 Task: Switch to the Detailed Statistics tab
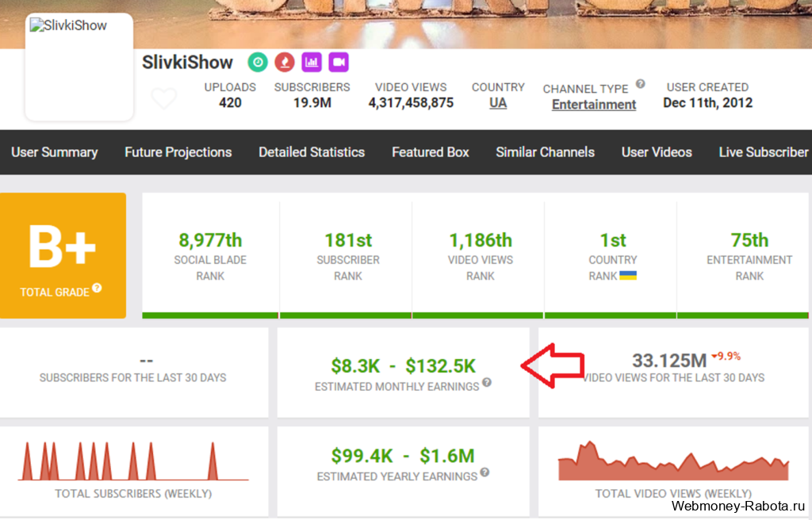click(x=312, y=152)
